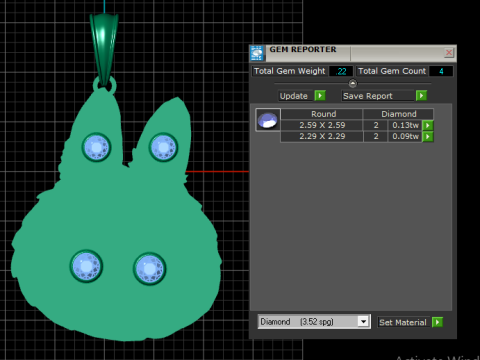Screen dimensions: 480x360
Task: Select the gem in the left ear
Action: tap(96, 147)
